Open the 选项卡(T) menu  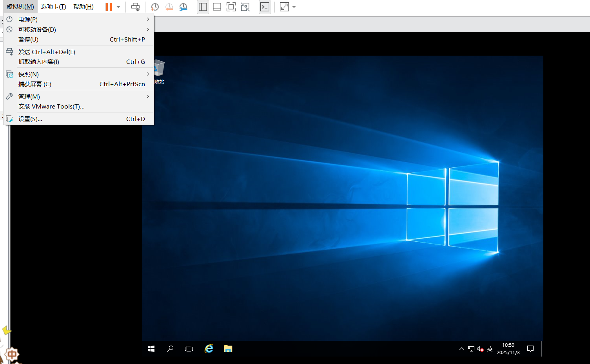click(x=53, y=7)
